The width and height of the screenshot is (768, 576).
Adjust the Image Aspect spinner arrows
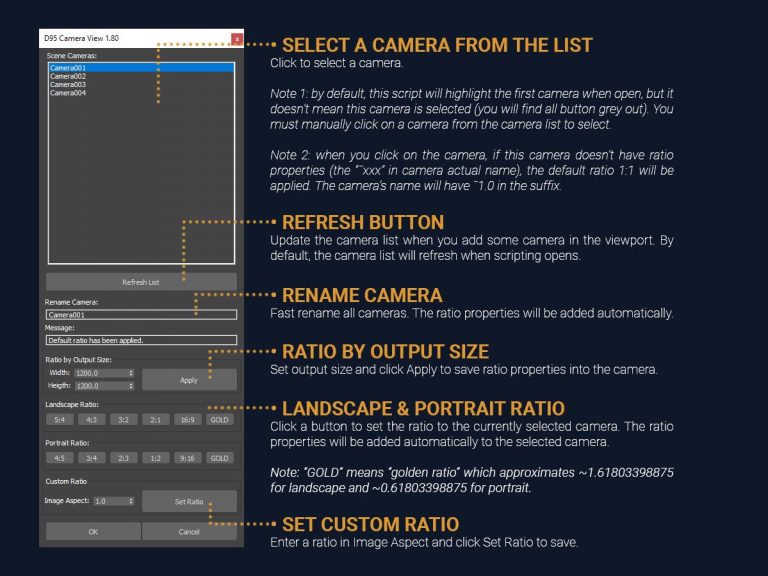(x=131, y=500)
